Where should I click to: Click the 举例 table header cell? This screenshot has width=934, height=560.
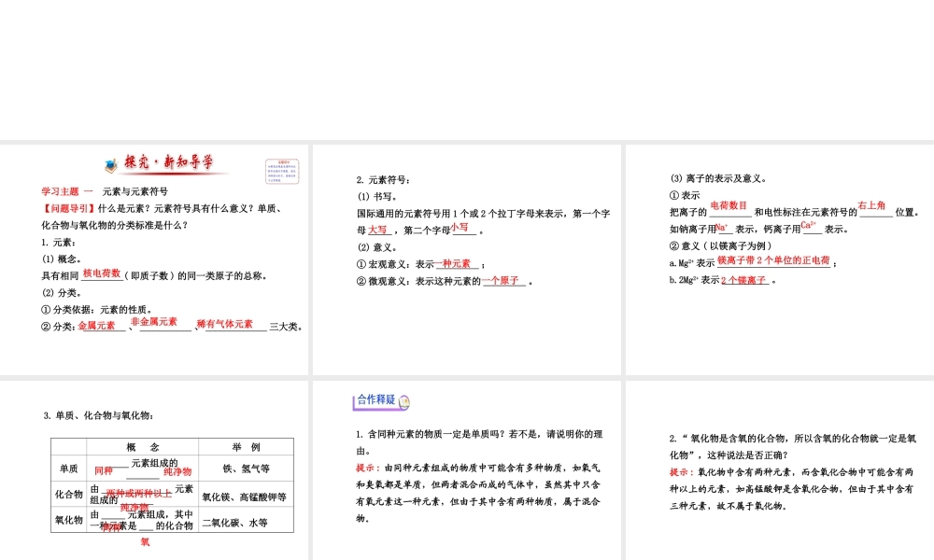click(x=246, y=447)
